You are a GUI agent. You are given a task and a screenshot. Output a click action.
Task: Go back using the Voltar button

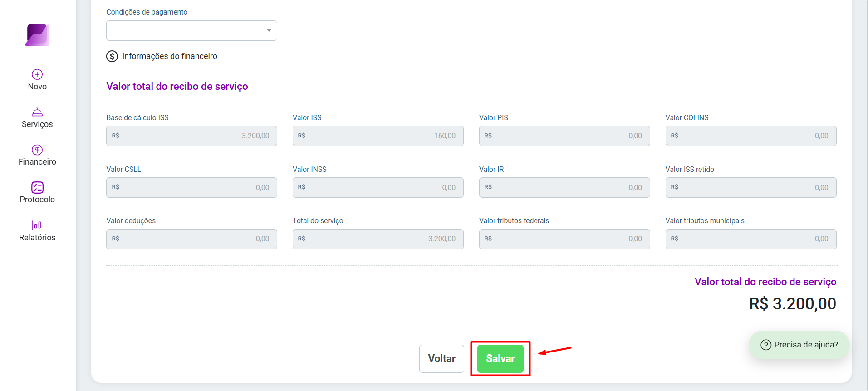[441, 358]
